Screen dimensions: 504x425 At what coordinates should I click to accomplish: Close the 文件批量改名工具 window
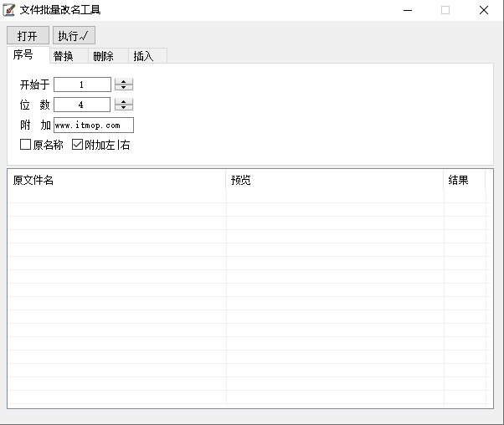point(484,10)
